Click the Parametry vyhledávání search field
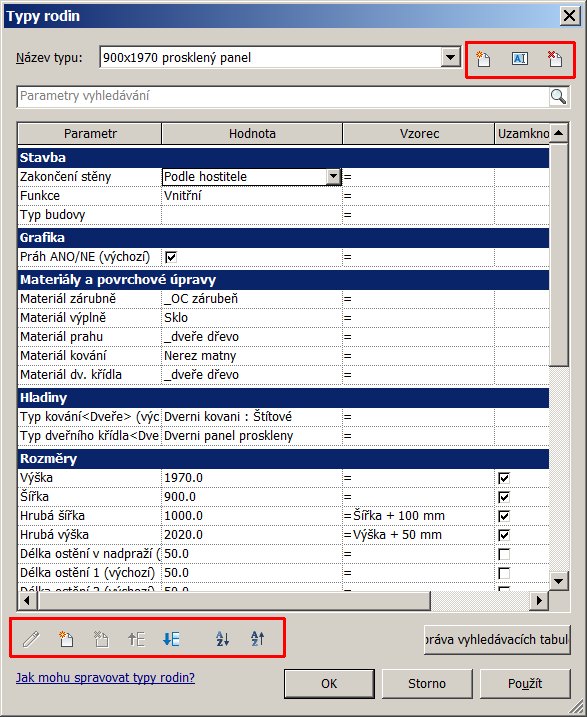 (x=283, y=96)
